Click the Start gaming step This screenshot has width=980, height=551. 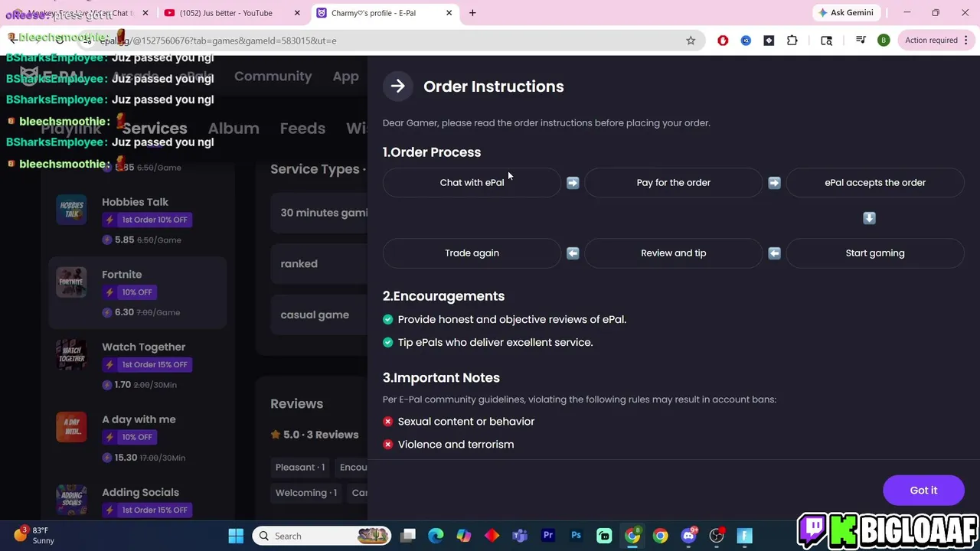pyautogui.click(x=875, y=253)
